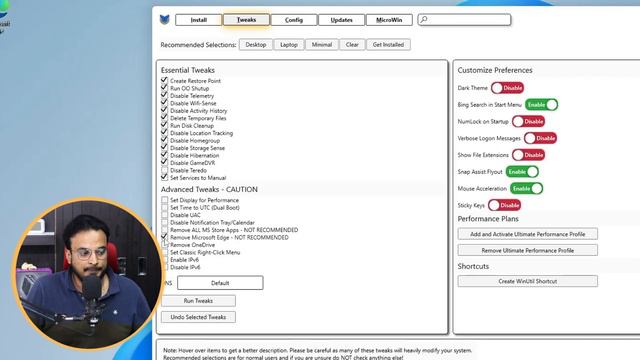Uncheck Disable Homegroup
640x360 pixels.
pos(164,140)
